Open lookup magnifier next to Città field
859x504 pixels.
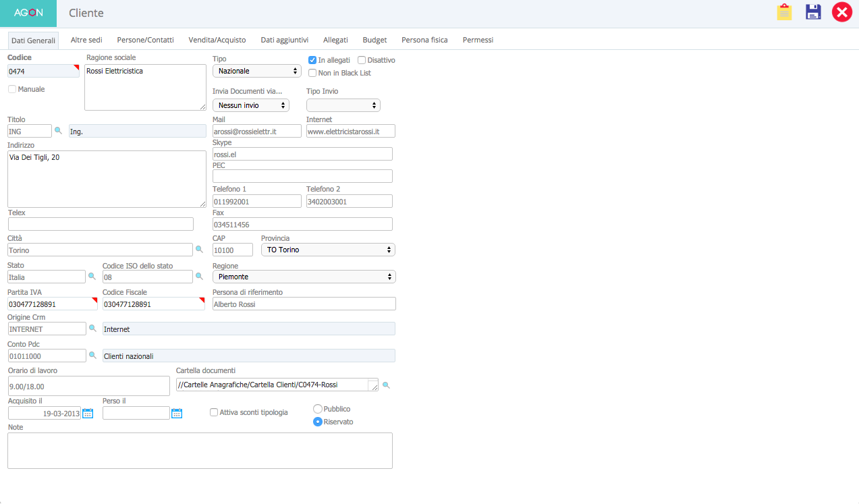coord(199,249)
